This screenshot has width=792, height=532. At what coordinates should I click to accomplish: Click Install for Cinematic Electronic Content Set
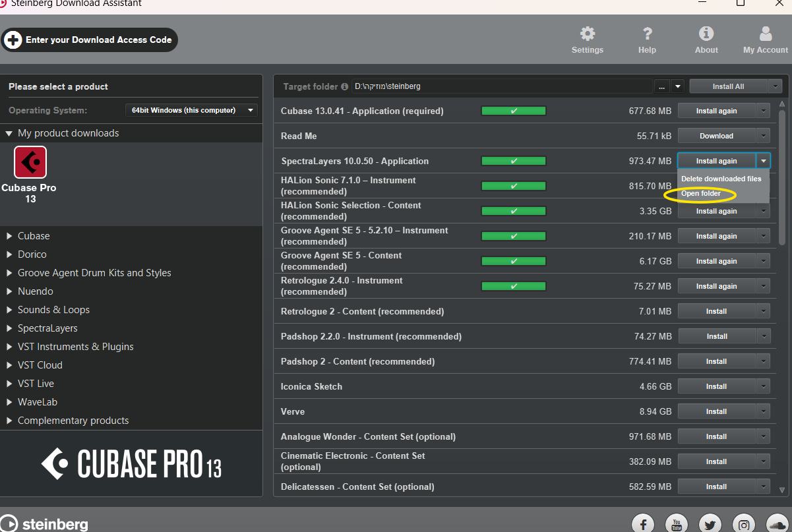tap(716, 461)
